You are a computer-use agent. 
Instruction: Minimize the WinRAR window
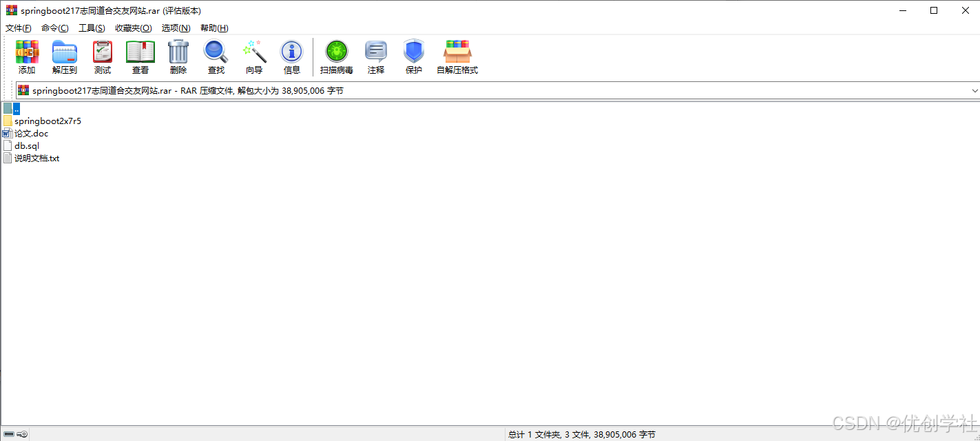[x=902, y=10]
